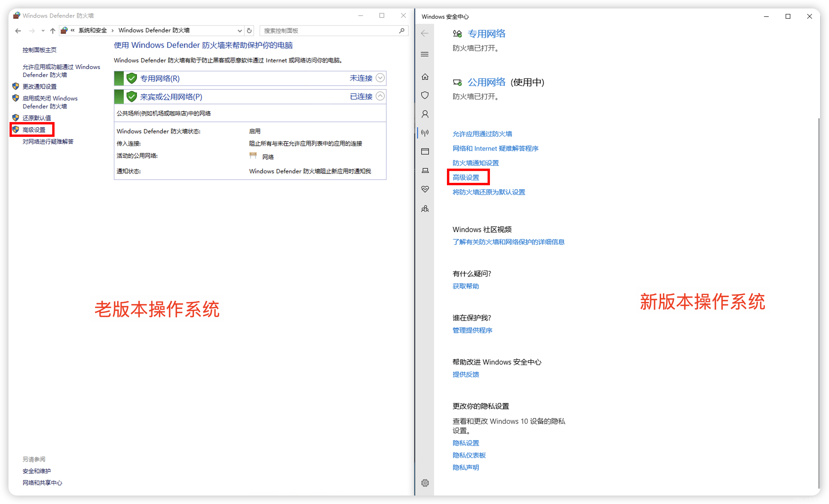The width and height of the screenshot is (829, 504).
Task: Open 启用或关闭 Windows Defender 防火墙
Action: click(x=50, y=102)
